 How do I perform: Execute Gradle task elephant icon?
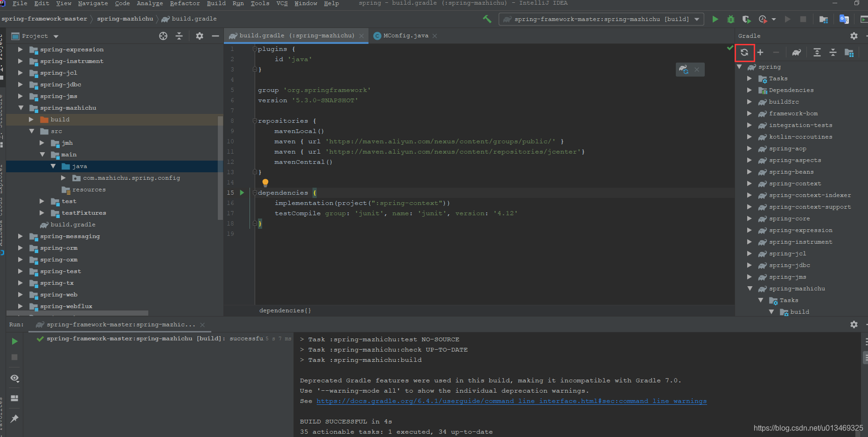[x=796, y=52]
